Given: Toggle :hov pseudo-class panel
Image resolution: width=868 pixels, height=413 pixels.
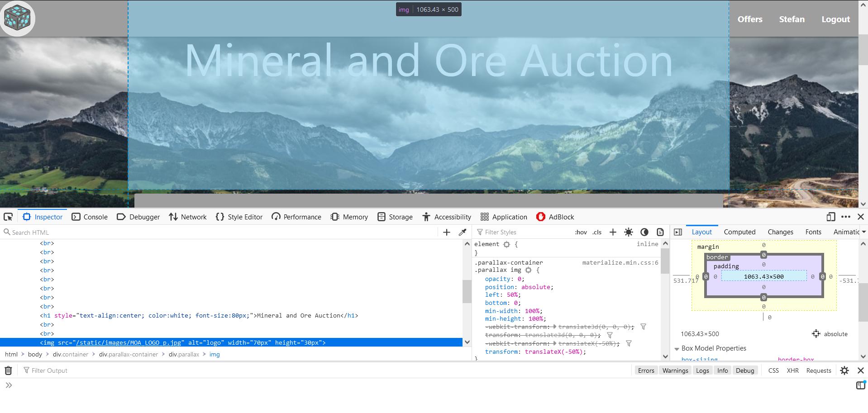Looking at the screenshot, I should [581, 232].
